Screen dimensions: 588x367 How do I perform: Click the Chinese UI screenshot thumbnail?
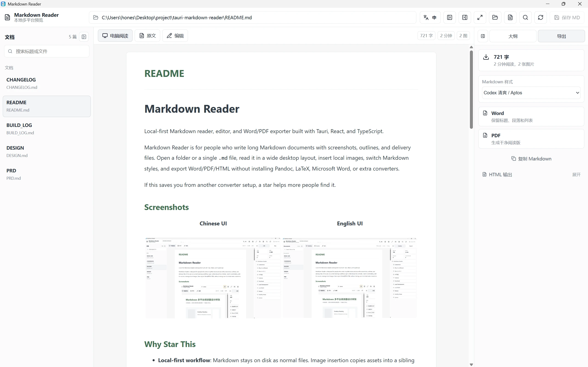click(213, 278)
